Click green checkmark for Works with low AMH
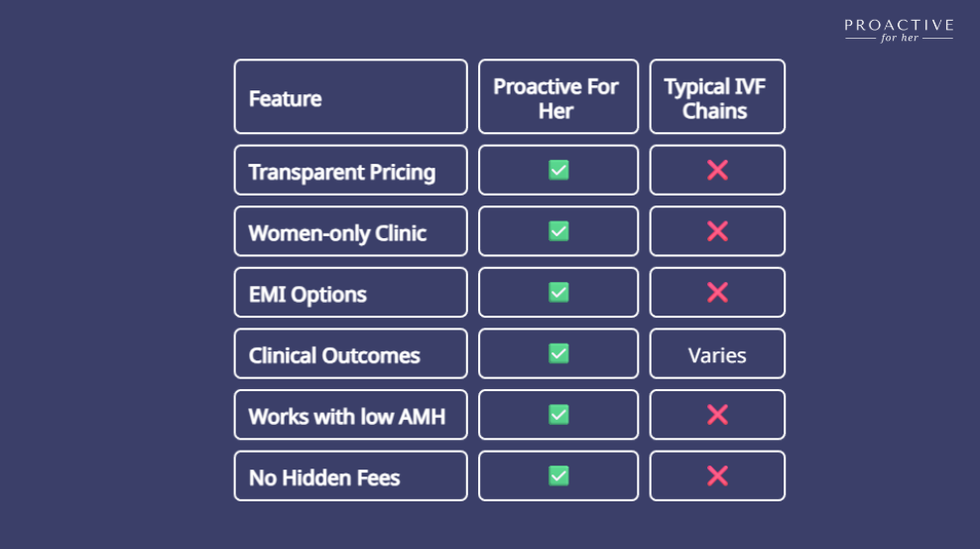Screen dimensions: 980x549 [558, 415]
